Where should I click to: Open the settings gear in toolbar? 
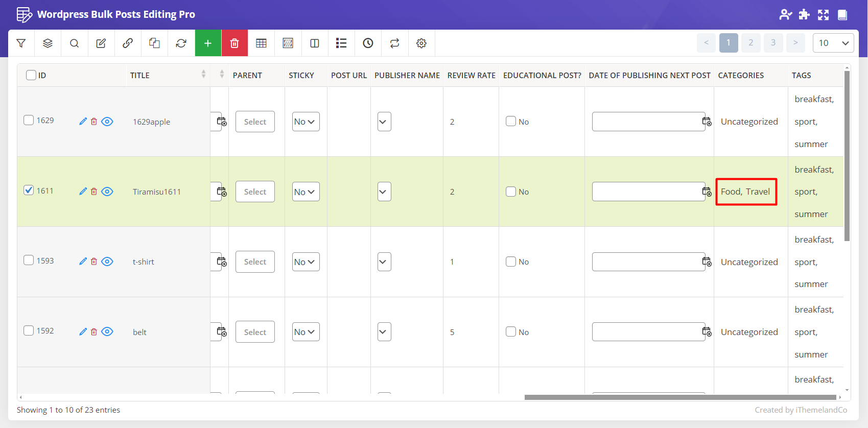click(421, 43)
